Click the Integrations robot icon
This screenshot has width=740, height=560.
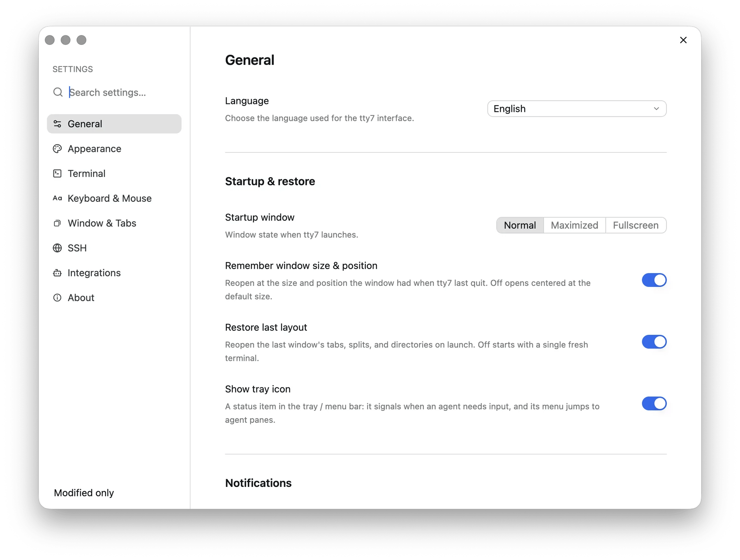(58, 273)
